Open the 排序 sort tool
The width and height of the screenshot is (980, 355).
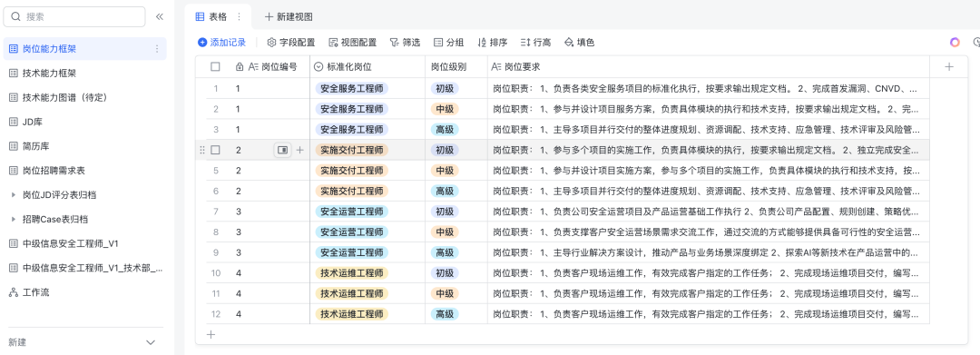coord(493,43)
